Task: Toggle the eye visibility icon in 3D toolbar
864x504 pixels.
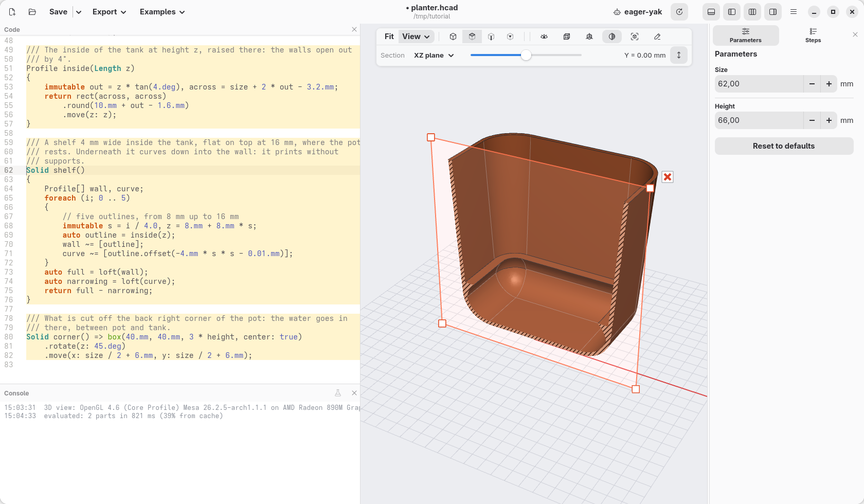Action: [544, 37]
